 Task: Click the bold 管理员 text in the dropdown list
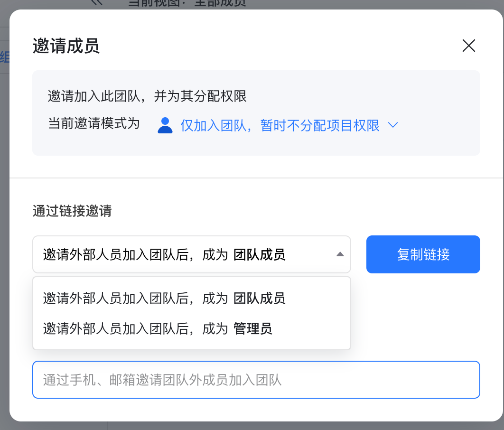click(253, 328)
